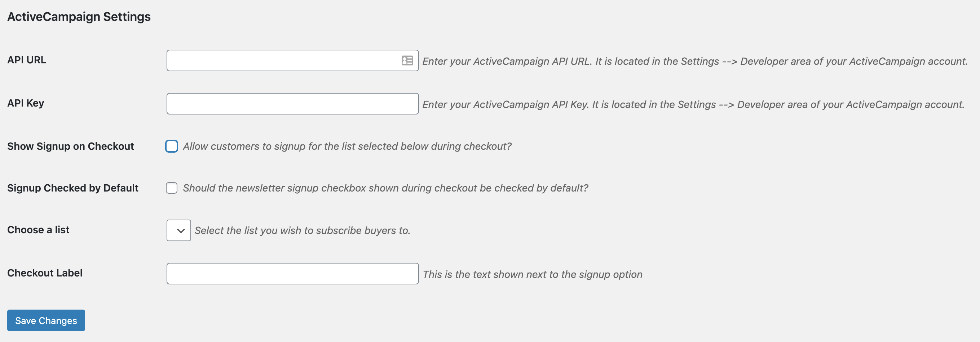Screen dimensions: 980x342
Task: Click the contact card autofill icon in API URL
Action: coord(407,60)
